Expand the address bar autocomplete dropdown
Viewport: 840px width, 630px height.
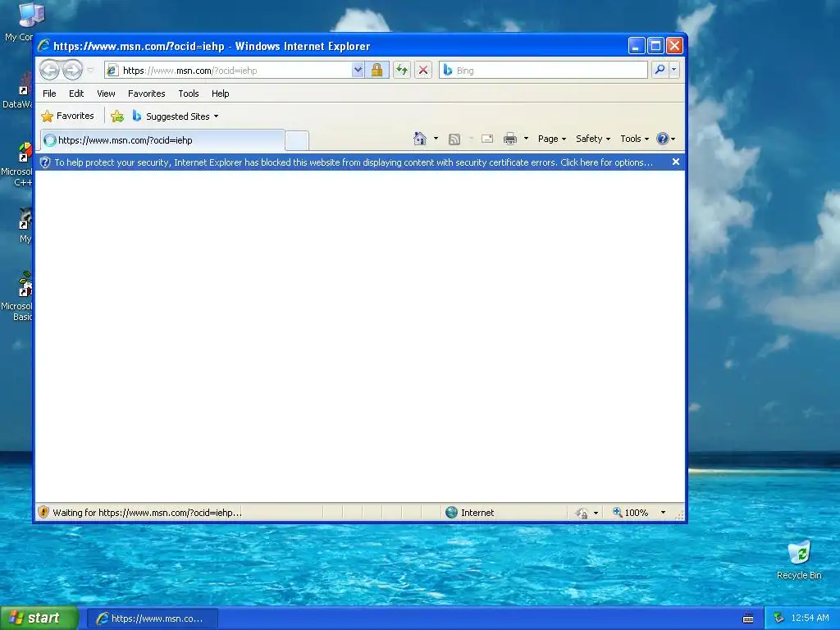[x=358, y=71]
